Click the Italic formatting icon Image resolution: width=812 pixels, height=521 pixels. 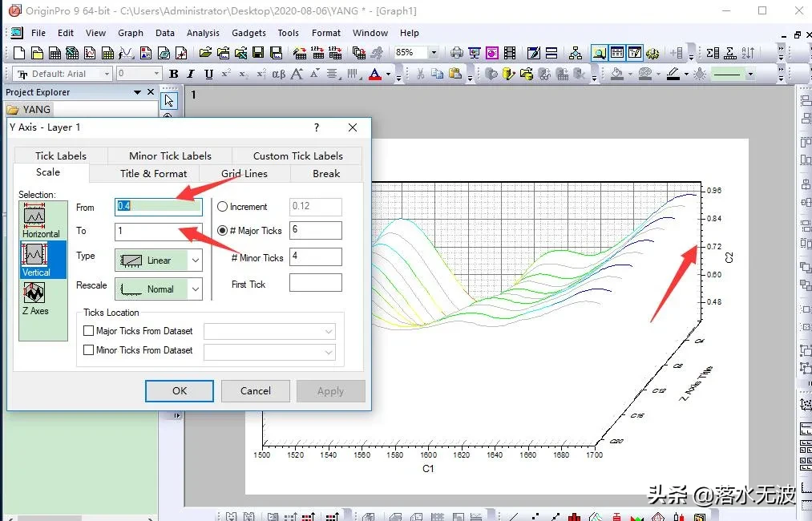click(x=191, y=74)
